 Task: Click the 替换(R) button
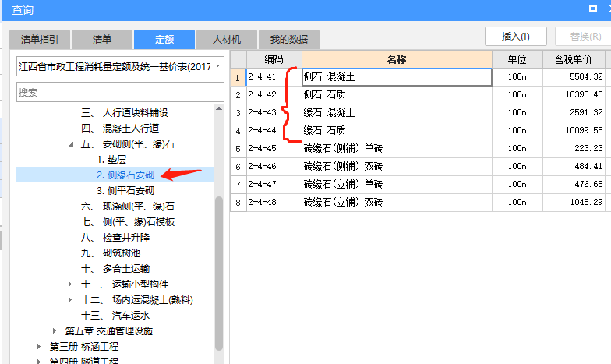point(583,36)
